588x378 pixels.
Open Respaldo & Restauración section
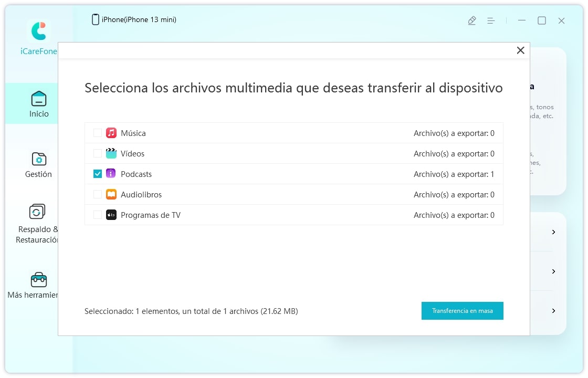click(x=37, y=224)
